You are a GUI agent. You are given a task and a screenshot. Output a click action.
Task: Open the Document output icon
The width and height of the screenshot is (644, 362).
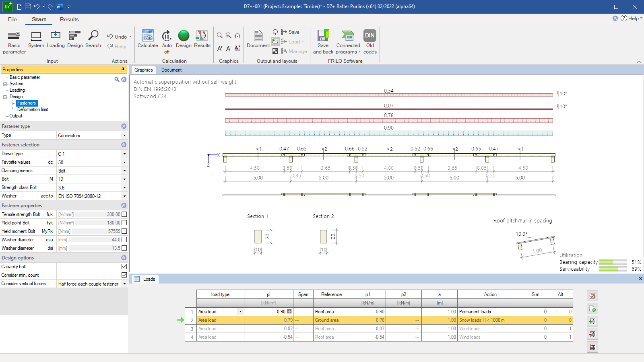click(258, 39)
